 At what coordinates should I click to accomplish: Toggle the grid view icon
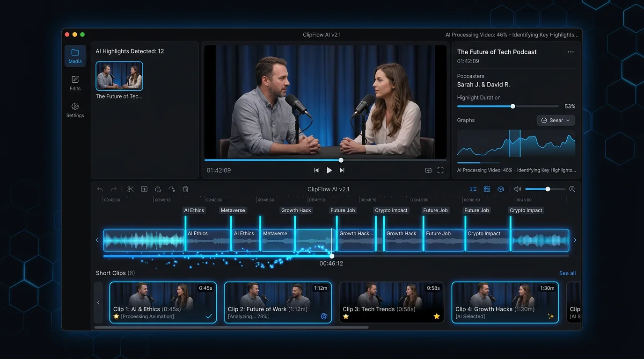[x=487, y=189]
